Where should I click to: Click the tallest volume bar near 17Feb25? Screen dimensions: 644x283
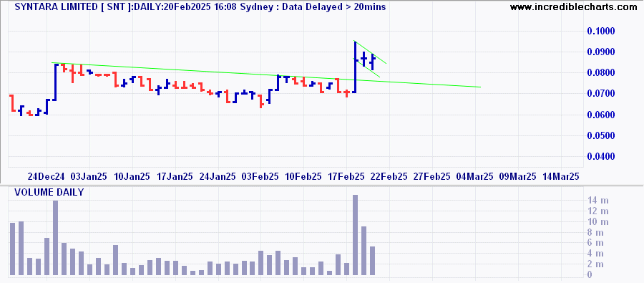(355, 235)
